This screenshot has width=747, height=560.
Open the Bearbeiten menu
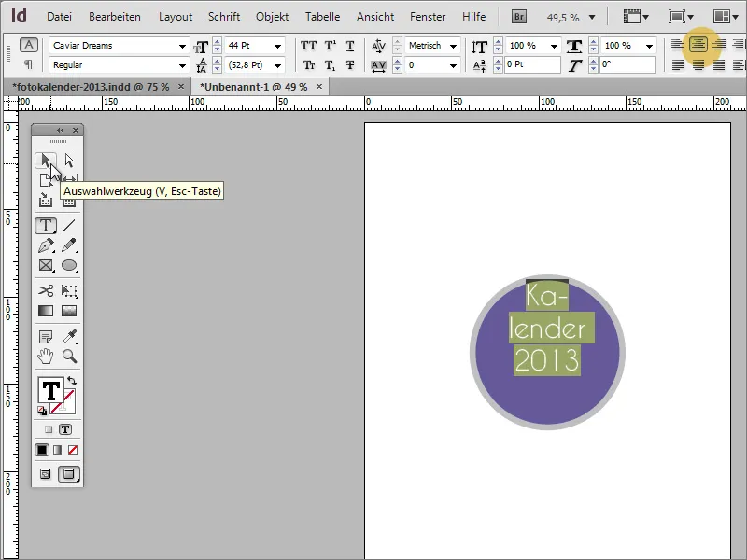[114, 17]
